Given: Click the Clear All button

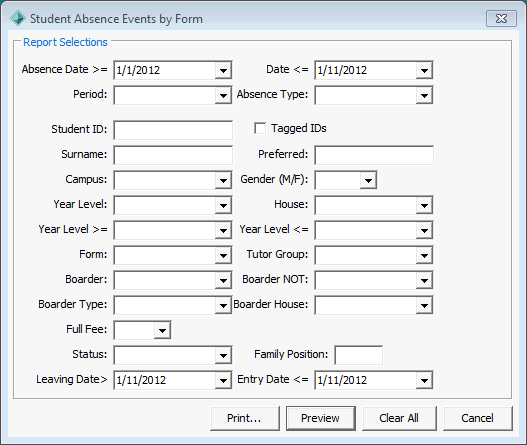Looking at the screenshot, I should (399, 418).
